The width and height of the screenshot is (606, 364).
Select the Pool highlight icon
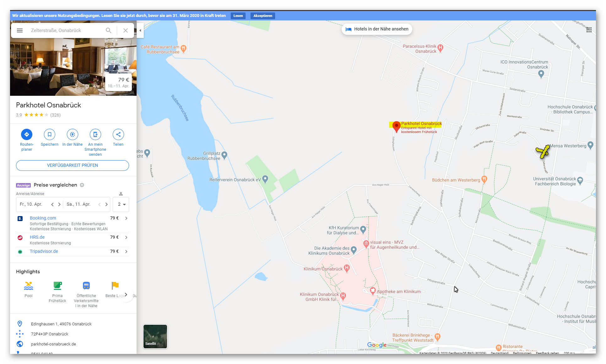[x=29, y=286]
